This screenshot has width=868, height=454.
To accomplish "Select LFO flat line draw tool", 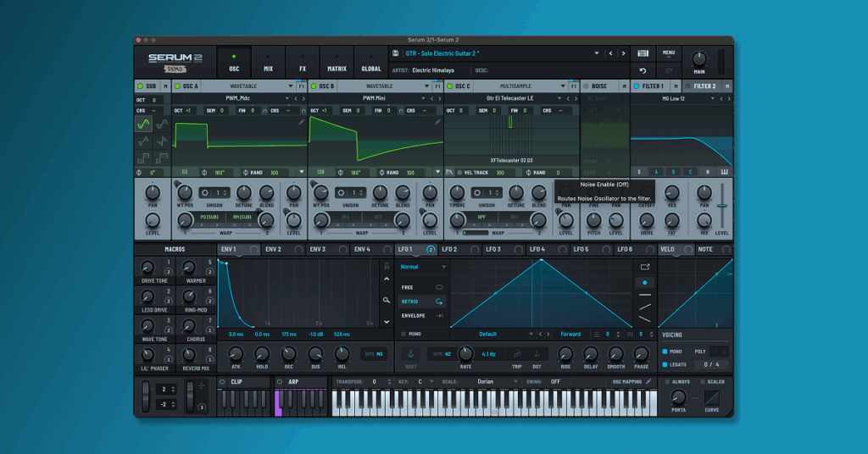I will (x=644, y=295).
